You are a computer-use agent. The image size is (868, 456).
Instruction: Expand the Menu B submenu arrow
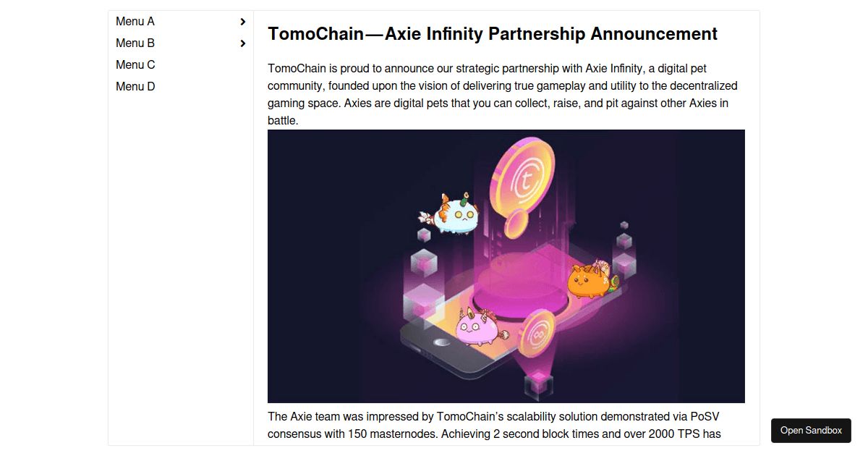click(x=243, y=43)
